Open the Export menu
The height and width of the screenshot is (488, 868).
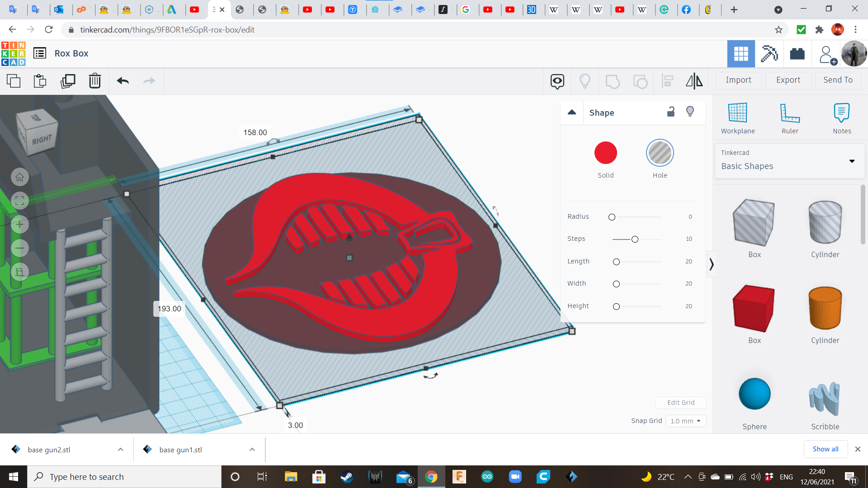[x=788, y=80]
